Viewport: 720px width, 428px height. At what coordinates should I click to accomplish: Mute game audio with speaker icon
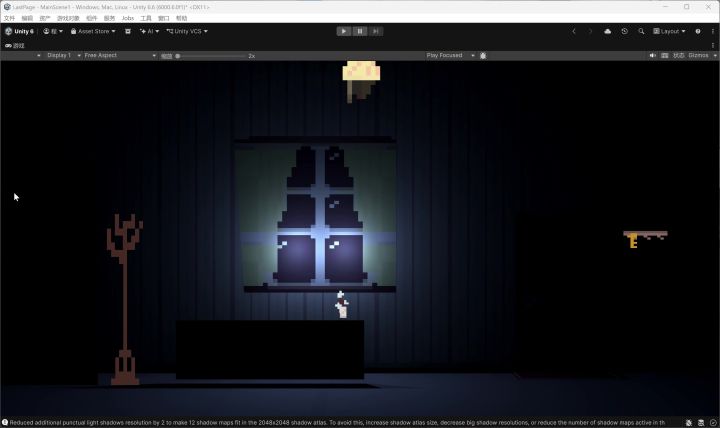[x=652, y=56]
